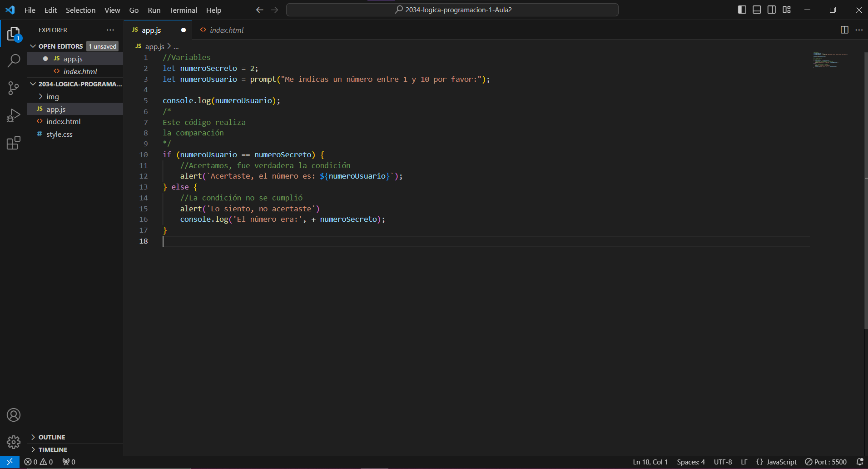868x469 pixels.
Task: Select app.js in Open Editors list
Action: click(75, 59)
